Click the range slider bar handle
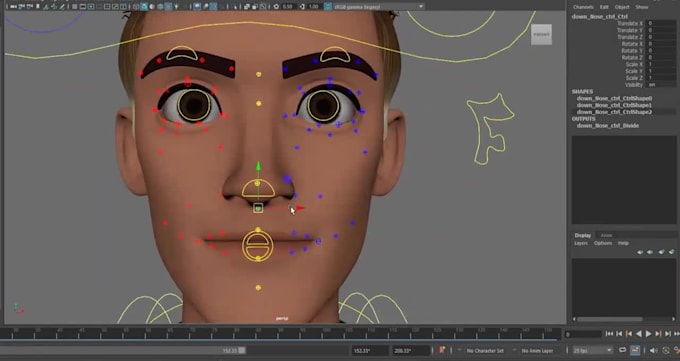 [242, 350]
